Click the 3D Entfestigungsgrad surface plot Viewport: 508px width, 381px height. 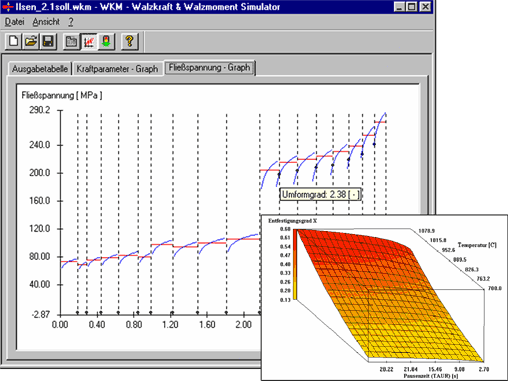[x=390, y=295]
